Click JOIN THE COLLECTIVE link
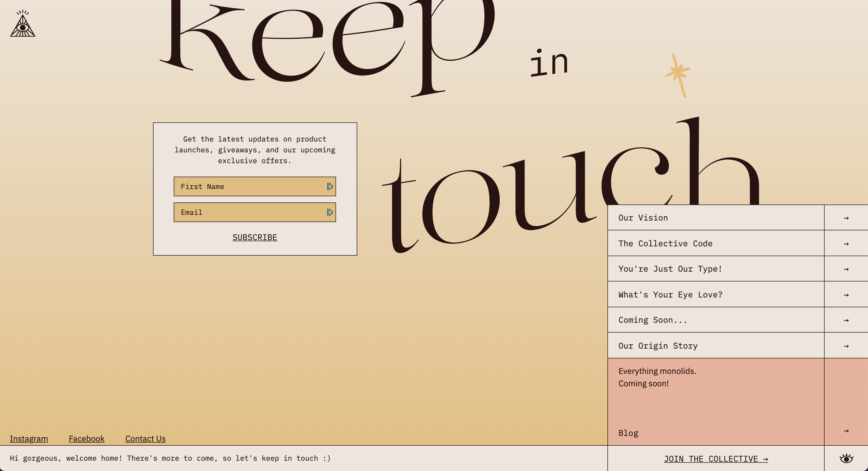 coord(716,459)
